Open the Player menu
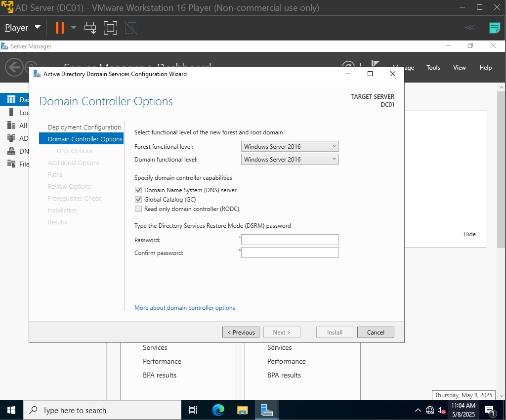506x420 pixels. click(x=23, y=28)
